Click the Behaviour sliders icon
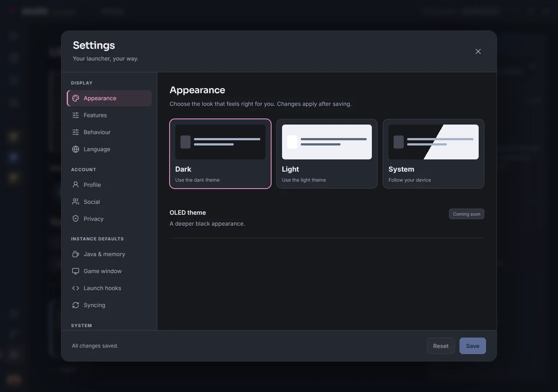 pyautogui.click(x=75, y=132)
